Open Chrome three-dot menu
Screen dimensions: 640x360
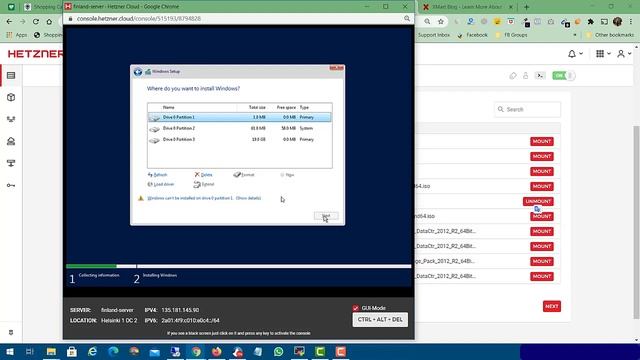click(631, 22)
